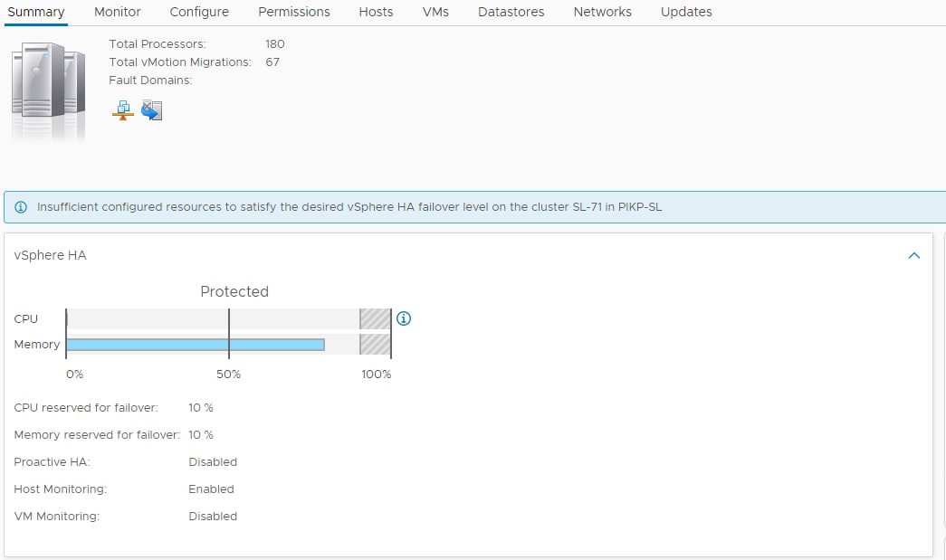Open the VMs tab
Image resolution: width=946 pixels, height=560 pixels.
click(435, 12)
